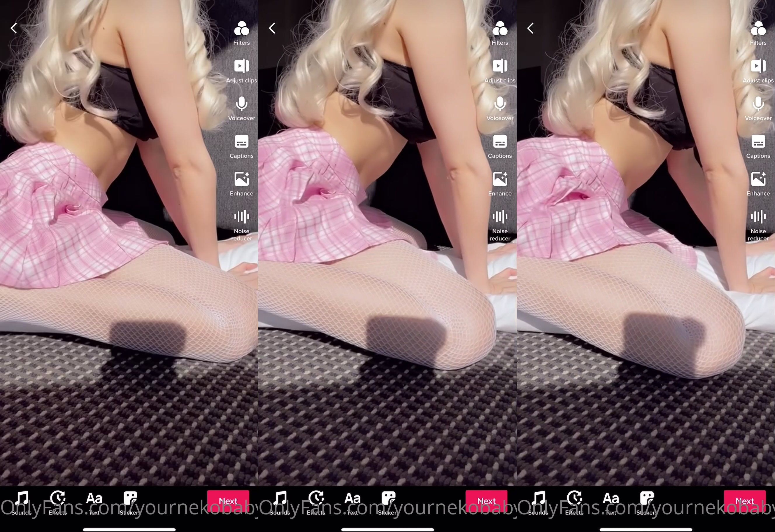Screen dimensions: 775x532
Task: Toggle Noise reducer in the rightmost screen
Action: (758, 217)
